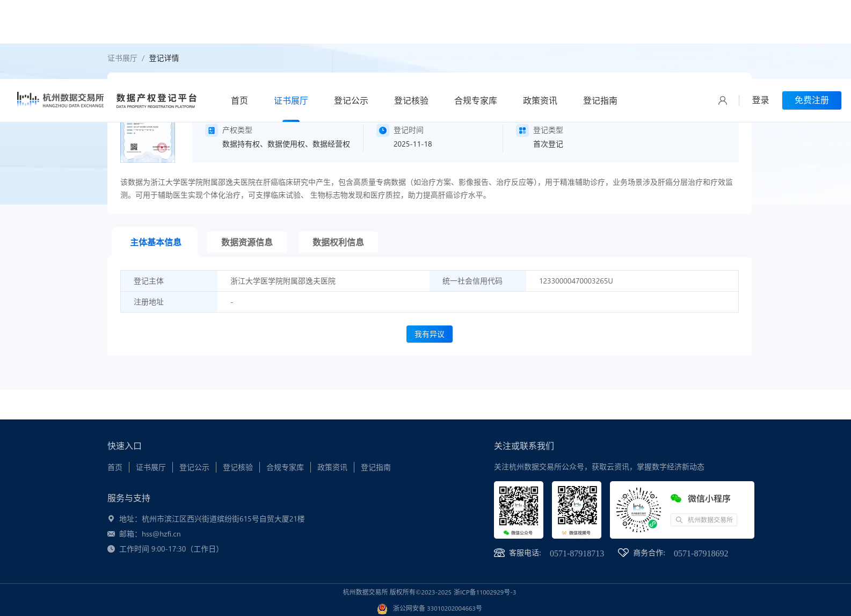Click the 首次登记 value
The image size is (851, 616).
tap(548, 144)
